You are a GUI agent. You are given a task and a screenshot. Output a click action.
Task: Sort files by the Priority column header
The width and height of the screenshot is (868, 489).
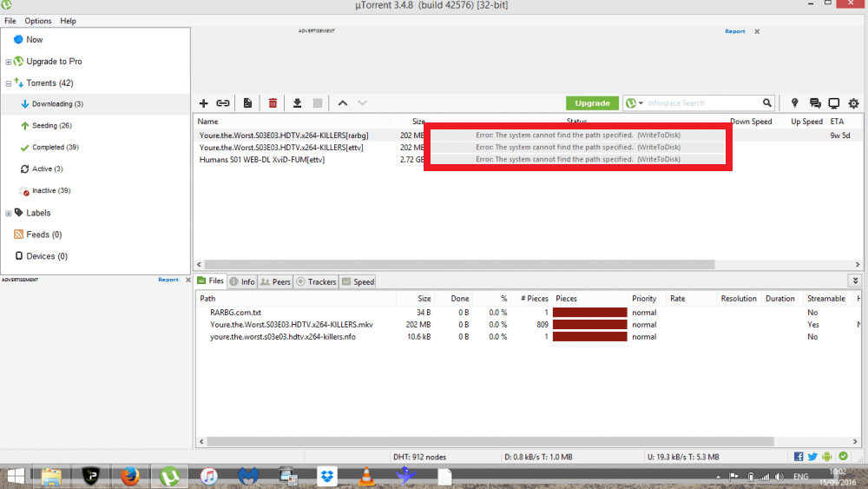[644, 299]
